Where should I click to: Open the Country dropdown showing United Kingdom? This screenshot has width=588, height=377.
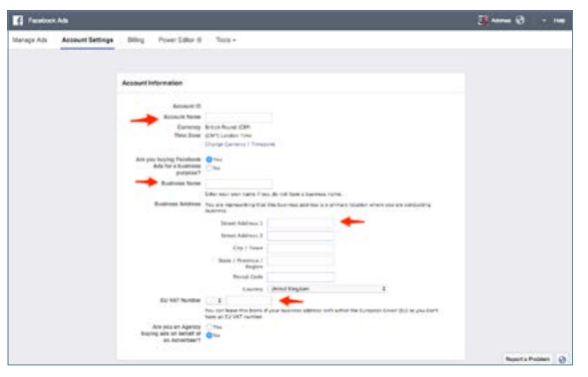point(327,288)
